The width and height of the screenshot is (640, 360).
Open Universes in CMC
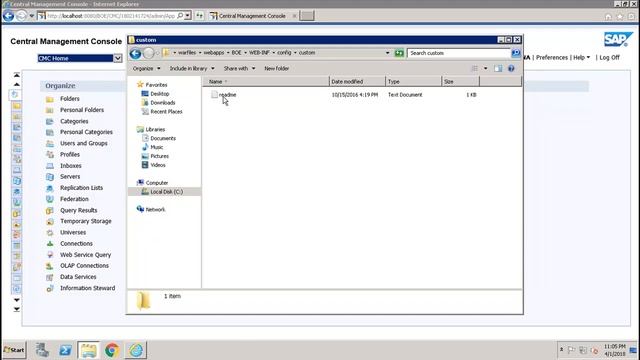click(x=73, y=232)
